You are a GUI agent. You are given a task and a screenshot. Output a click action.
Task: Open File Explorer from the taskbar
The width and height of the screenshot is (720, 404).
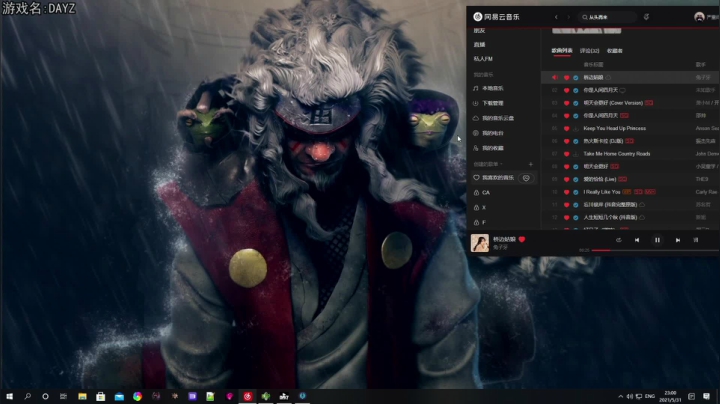click(x=82, y=396)
